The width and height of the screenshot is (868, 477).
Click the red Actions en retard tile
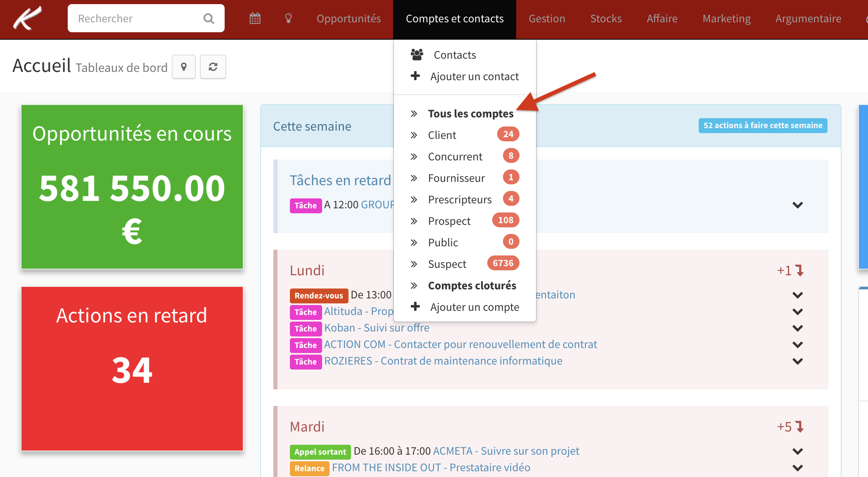pyautogui.click(x=132, y=369)
